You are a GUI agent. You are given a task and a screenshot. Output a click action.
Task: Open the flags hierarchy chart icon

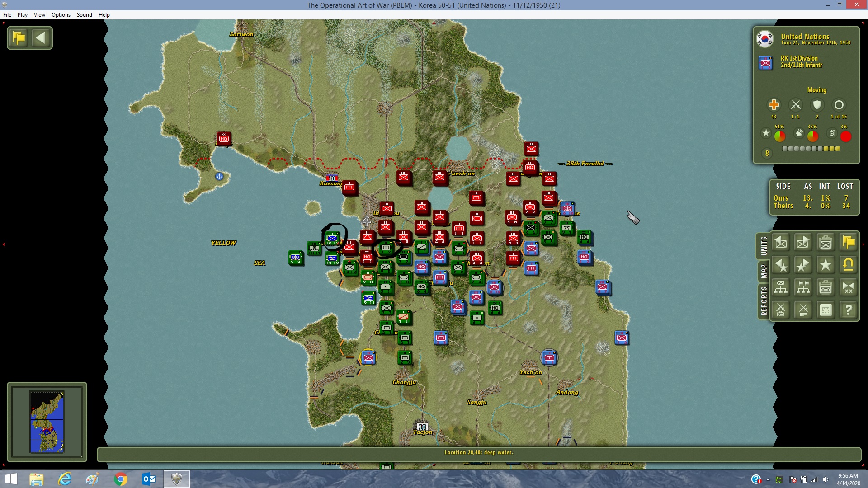(x=803, y=287)
